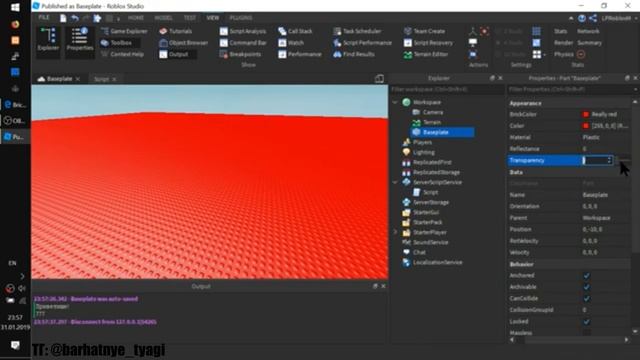The height and width of the screenshot is (360, 640).
Task: Open Script Analysis
Action: [x=243, y=31]
